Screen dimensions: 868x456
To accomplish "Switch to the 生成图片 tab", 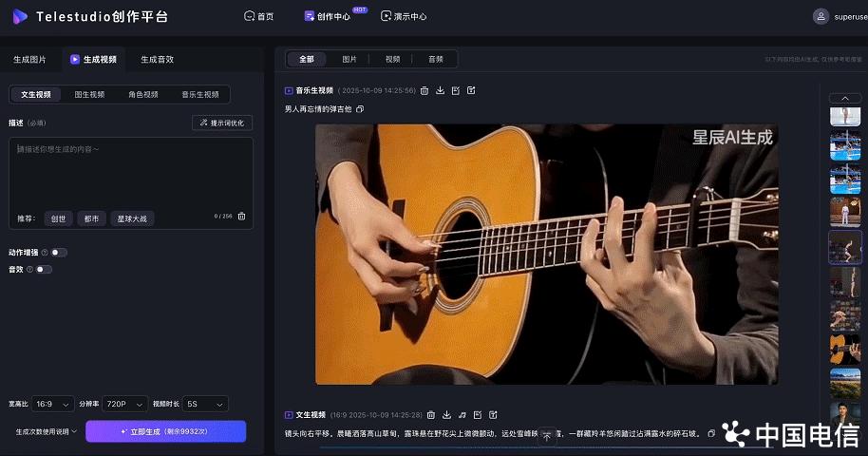I will coord(29,59).
